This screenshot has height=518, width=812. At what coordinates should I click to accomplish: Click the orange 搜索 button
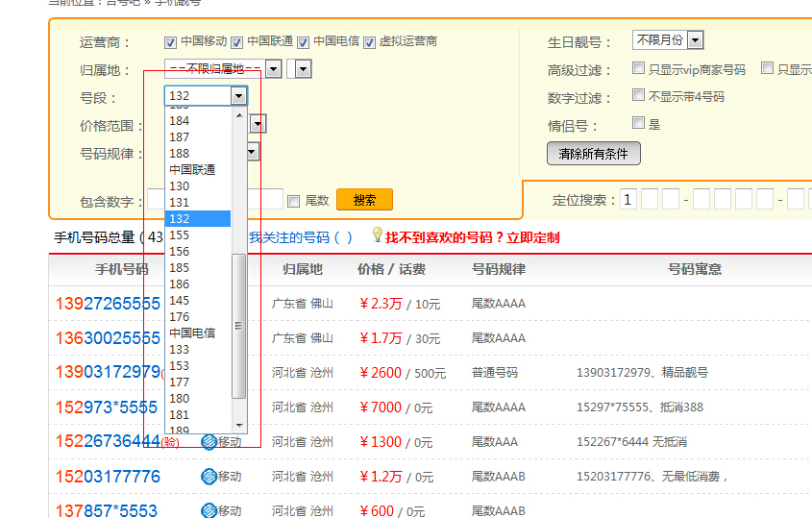point(364,200)
